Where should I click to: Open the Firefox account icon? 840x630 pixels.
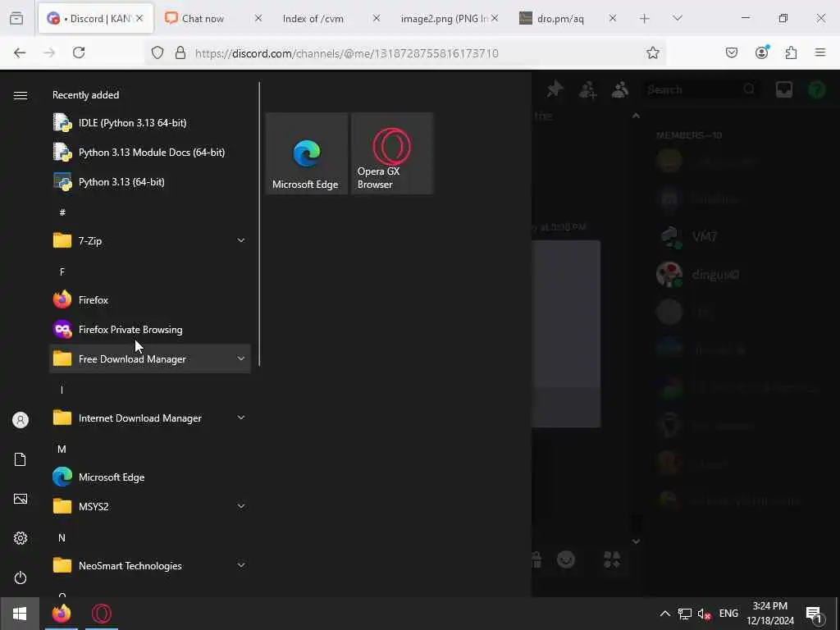pos(762,52)
